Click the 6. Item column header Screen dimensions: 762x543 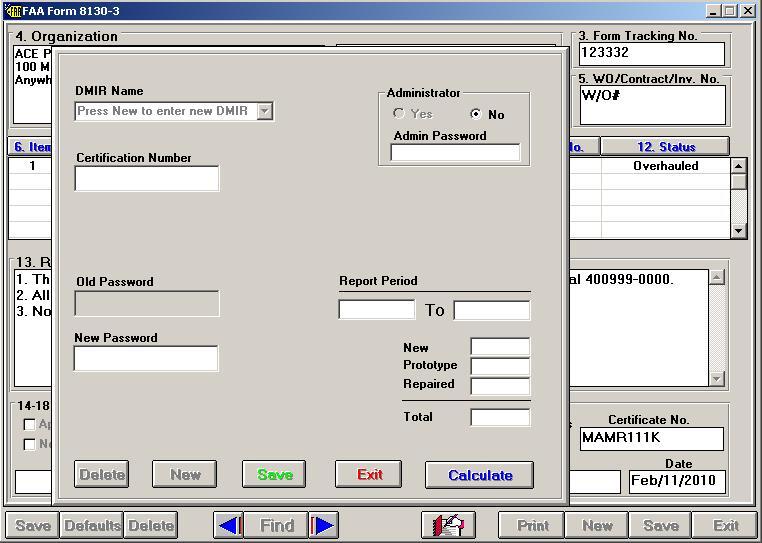pos(30,147)
